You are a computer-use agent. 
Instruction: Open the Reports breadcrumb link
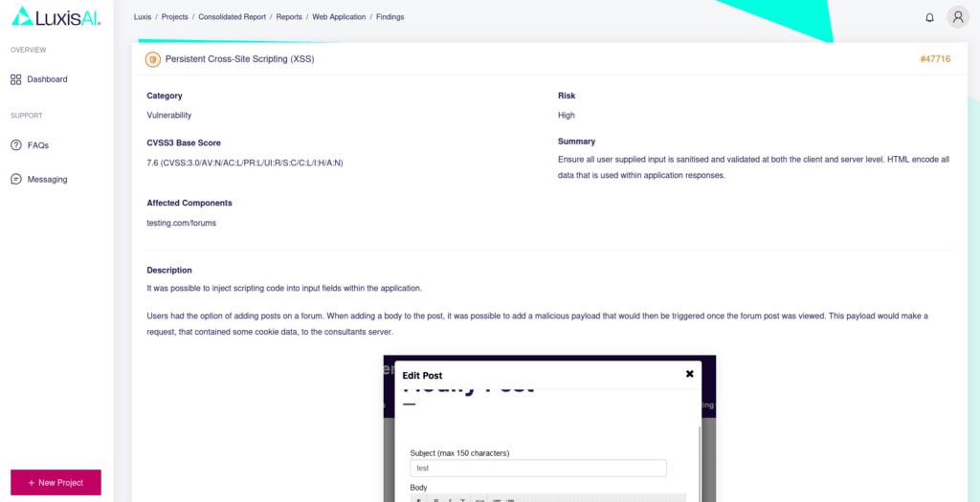[x=289, y=17]
